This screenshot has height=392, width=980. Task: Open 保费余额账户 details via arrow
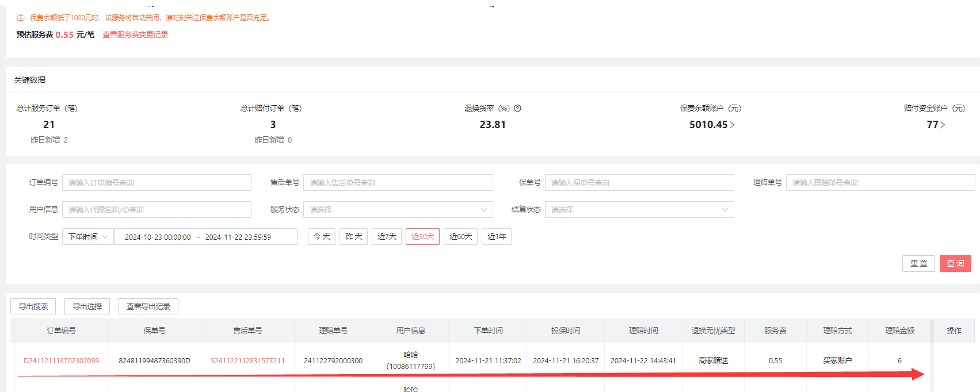click(732, 125)
